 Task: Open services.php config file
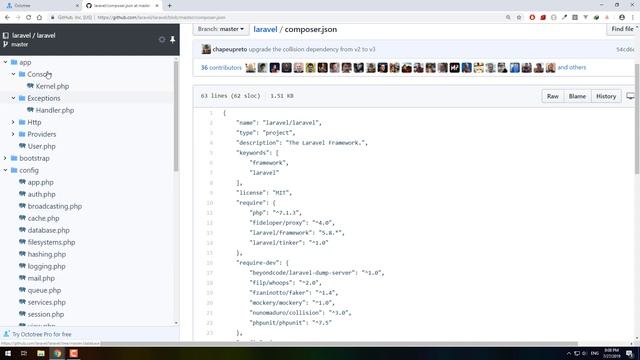point(47,302)
